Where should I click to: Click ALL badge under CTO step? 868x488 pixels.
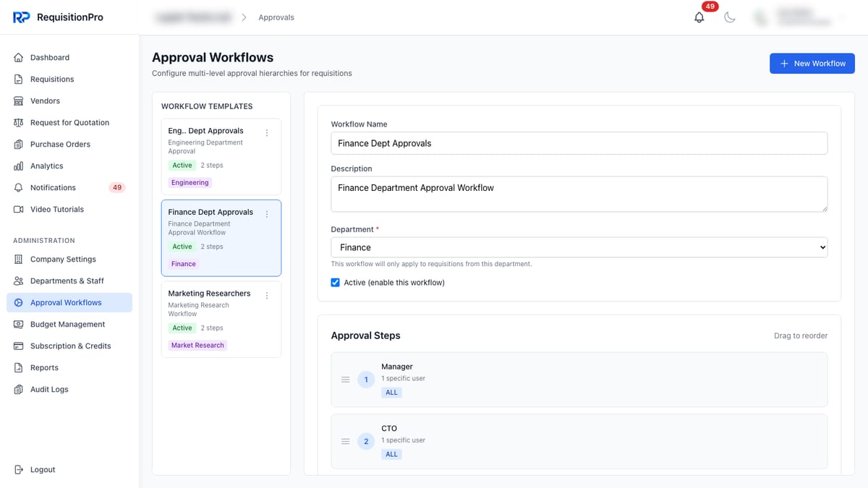coord(391,454)
